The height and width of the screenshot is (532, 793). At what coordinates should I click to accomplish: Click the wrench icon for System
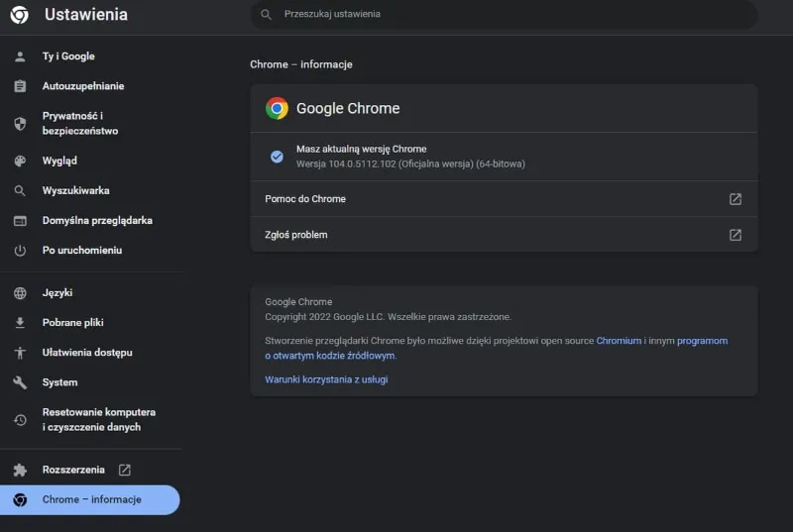(x=20, y=382)
